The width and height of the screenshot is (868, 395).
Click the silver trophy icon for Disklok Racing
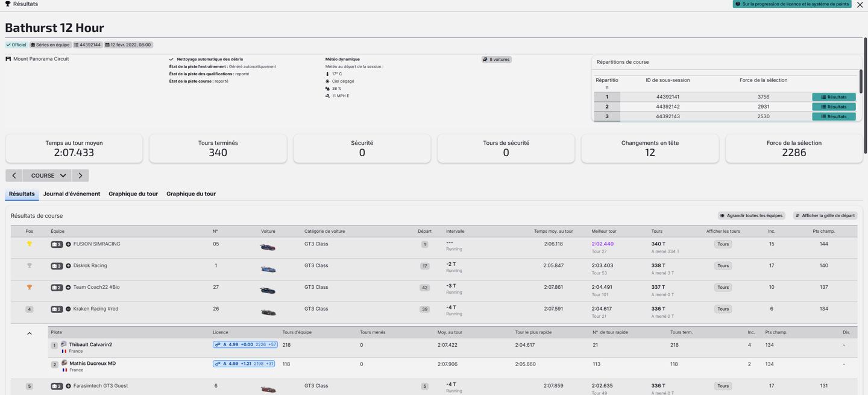pyautogui.click(x=29, y=265)
